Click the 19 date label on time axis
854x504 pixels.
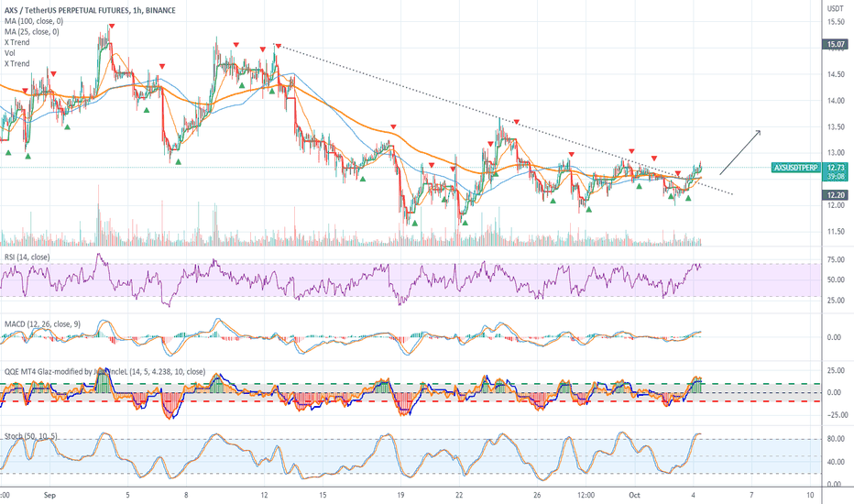click(400, 495)
